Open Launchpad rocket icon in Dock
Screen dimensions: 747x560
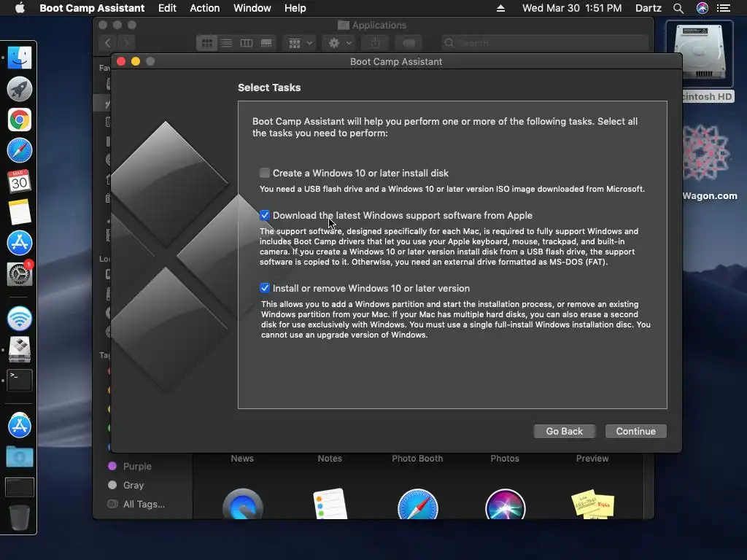click(x=20, y=89)
